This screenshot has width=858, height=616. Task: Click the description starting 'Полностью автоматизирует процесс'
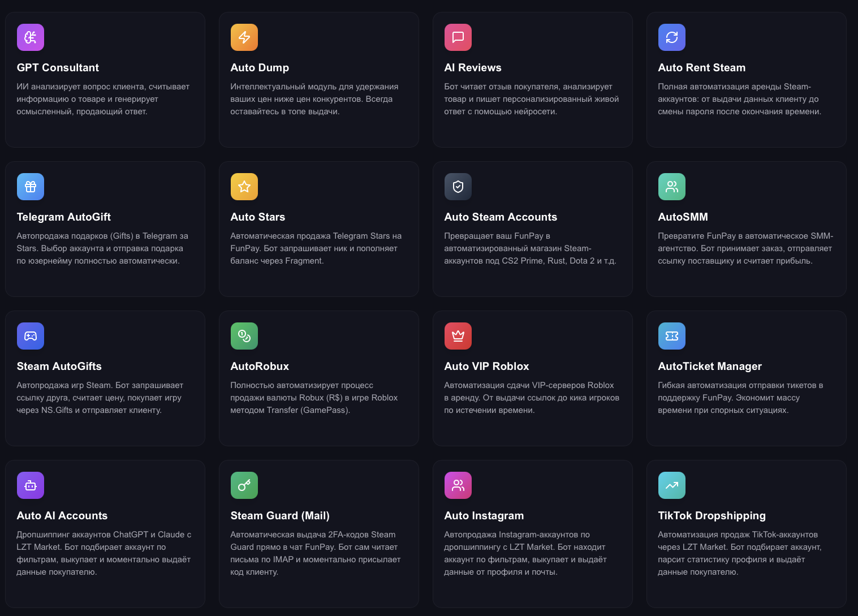314,398
